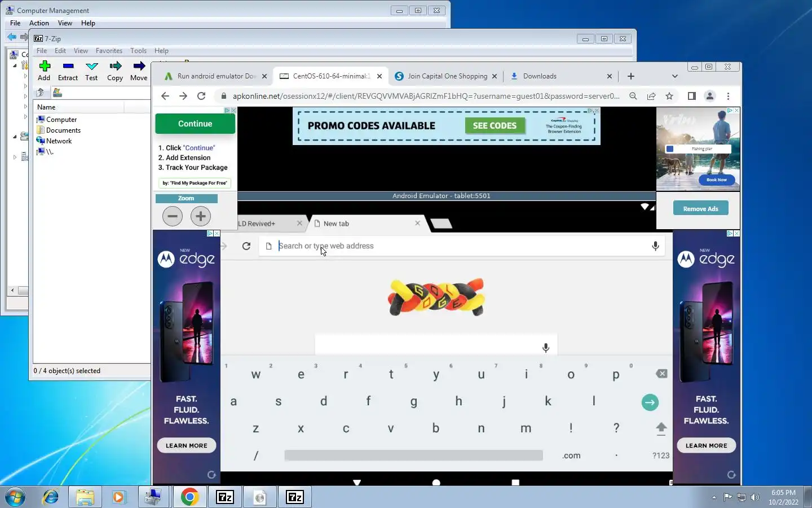Open Windows Start menu
The image size is (812, 508).
tap(15, 497)
